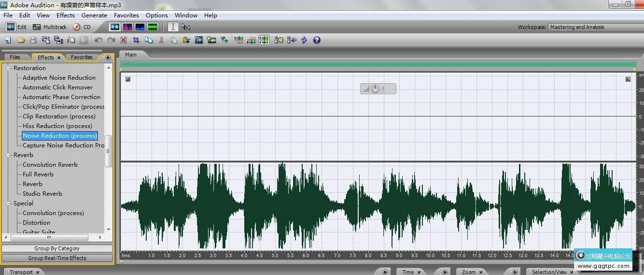Screen dimensions: 644x275
Task: Click the scissors cut icon
Action: (161, 40)
